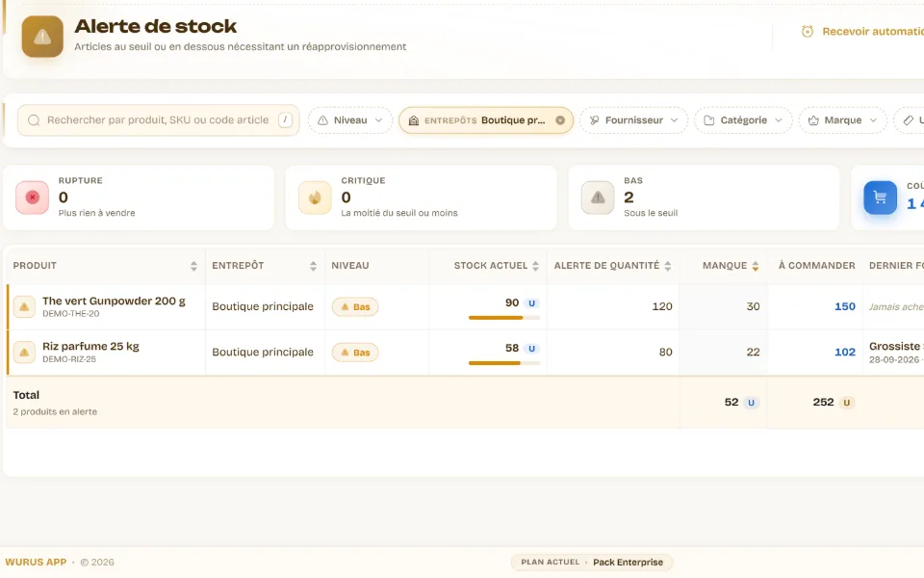The width and height of the screenshot is (924, 578).
Task: Click the warehouse icon in Entrepôts chip
Action: click(414, 120)
